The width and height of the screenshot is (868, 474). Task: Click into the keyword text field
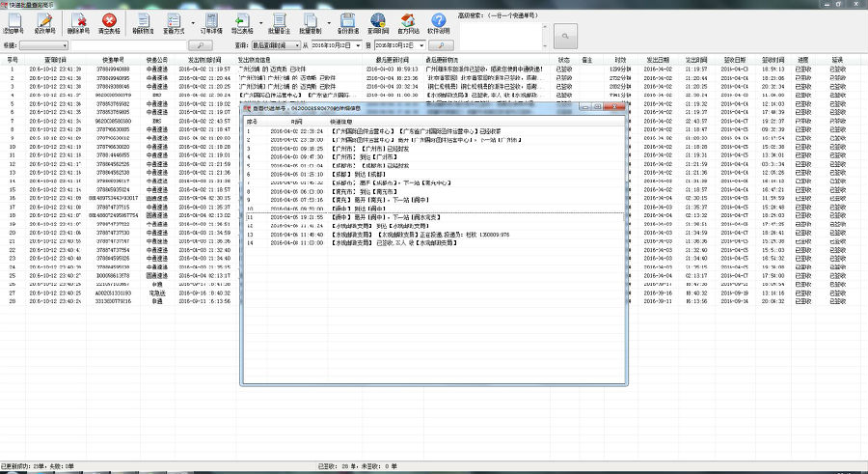pos(128,45)
